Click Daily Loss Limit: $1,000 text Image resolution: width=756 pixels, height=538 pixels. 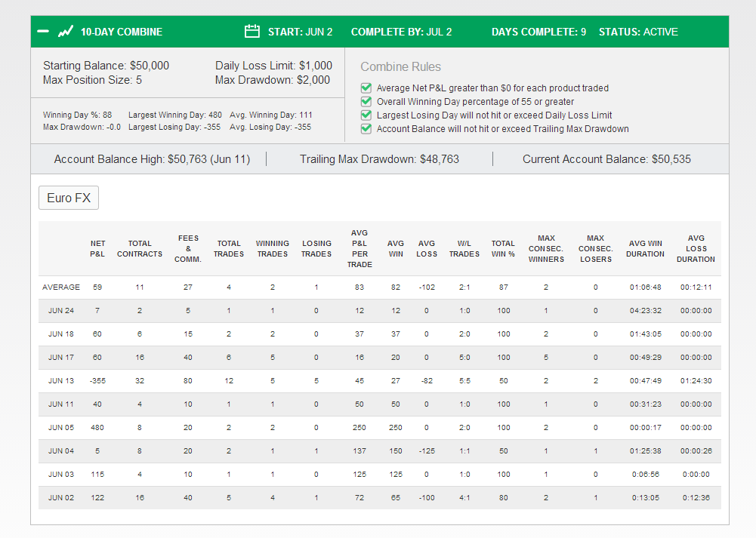(x=274, y=66)
